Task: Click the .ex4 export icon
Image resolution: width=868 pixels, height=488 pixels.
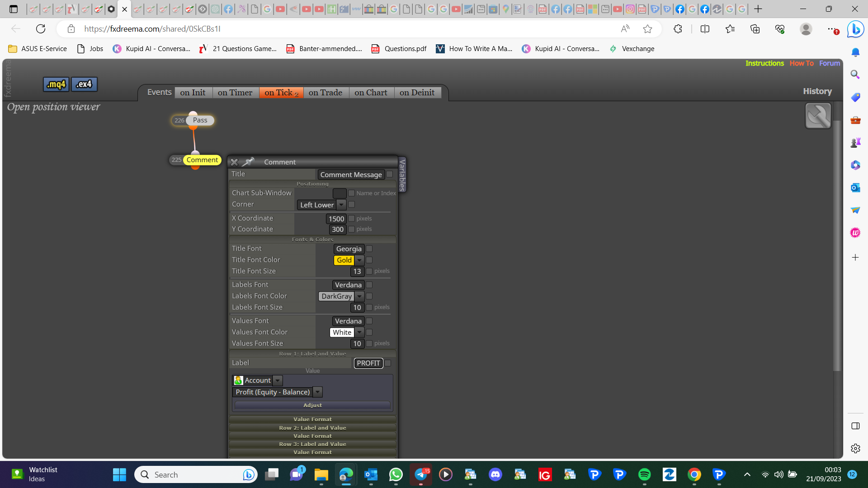Action: point(84,84)
